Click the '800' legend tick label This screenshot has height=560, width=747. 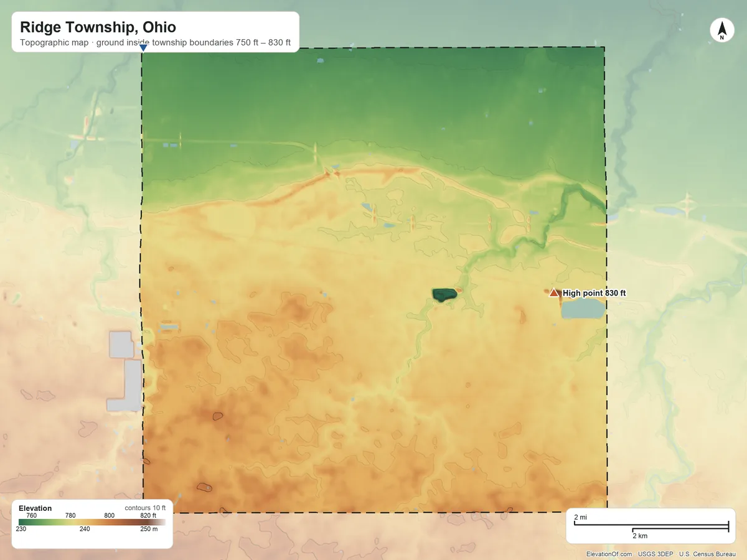pos(109,515)
